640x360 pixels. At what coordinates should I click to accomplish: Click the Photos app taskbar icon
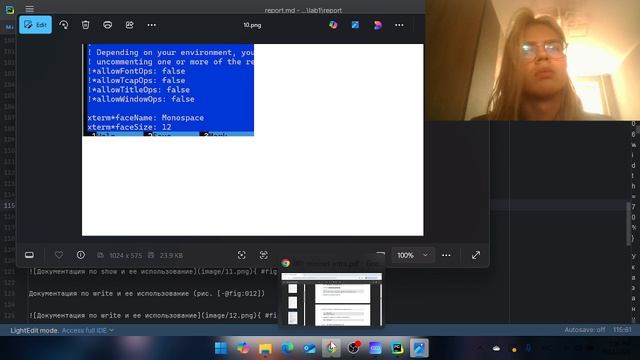[x=419, y=348]
